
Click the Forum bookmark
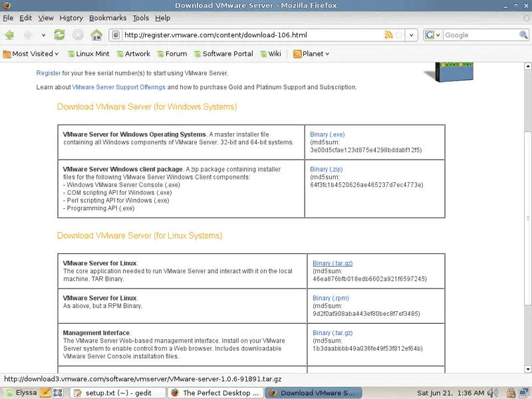pos(171,54)
